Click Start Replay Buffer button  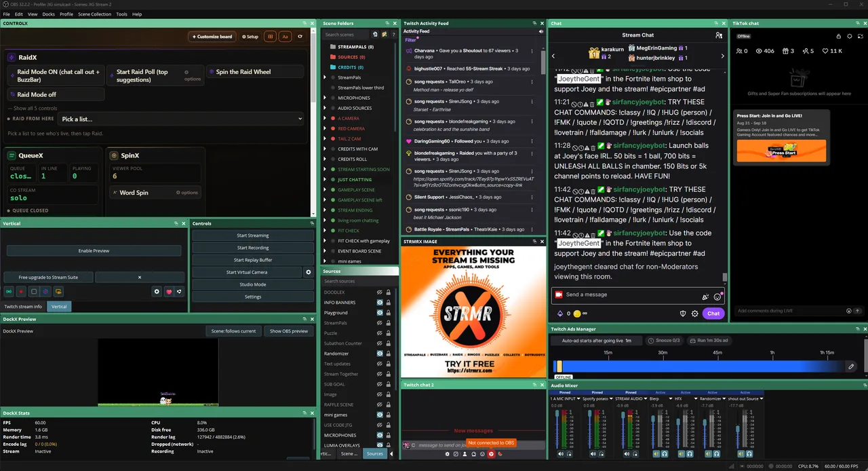(x=253, y=260)
